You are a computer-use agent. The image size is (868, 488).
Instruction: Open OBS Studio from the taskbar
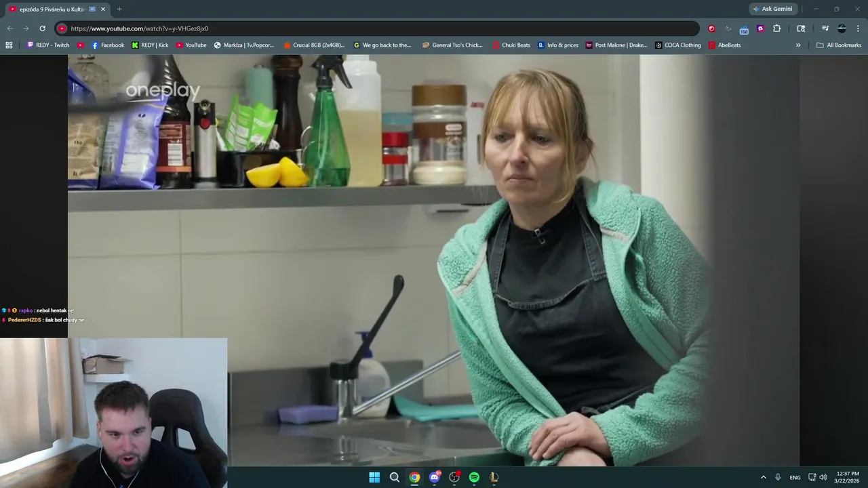[x=454, y=477]
